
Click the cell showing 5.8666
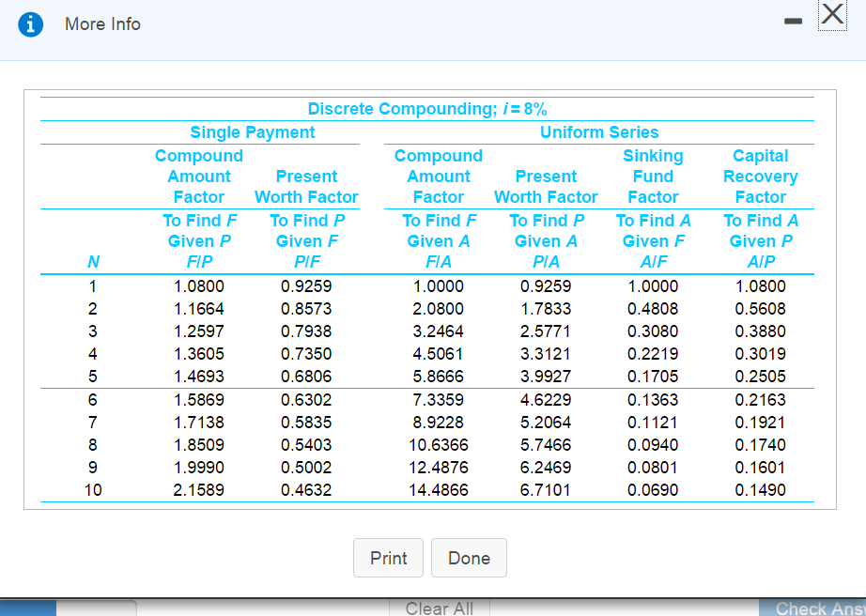[x=439, y=377]
